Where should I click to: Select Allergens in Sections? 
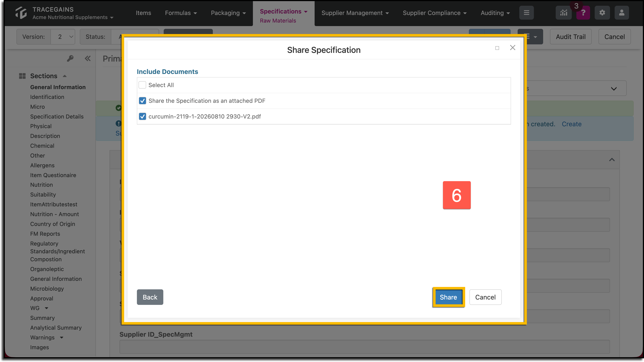coord(42,165)
